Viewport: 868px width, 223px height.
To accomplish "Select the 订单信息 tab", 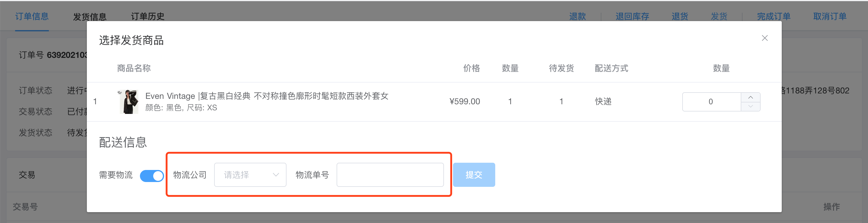I will point(32,16).
